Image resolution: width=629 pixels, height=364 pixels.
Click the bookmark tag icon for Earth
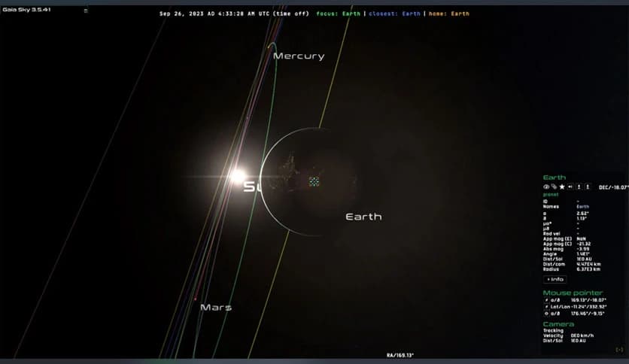click(554, 187)
